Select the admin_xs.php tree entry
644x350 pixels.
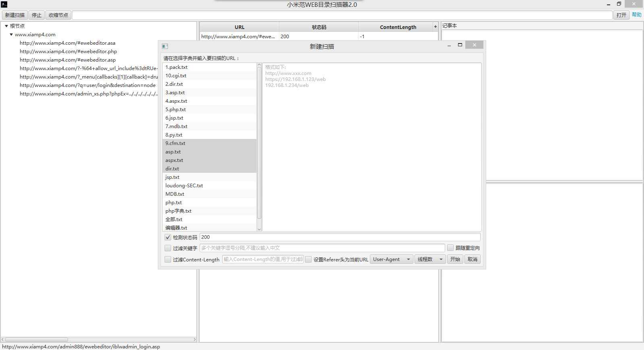pos(89,94)
